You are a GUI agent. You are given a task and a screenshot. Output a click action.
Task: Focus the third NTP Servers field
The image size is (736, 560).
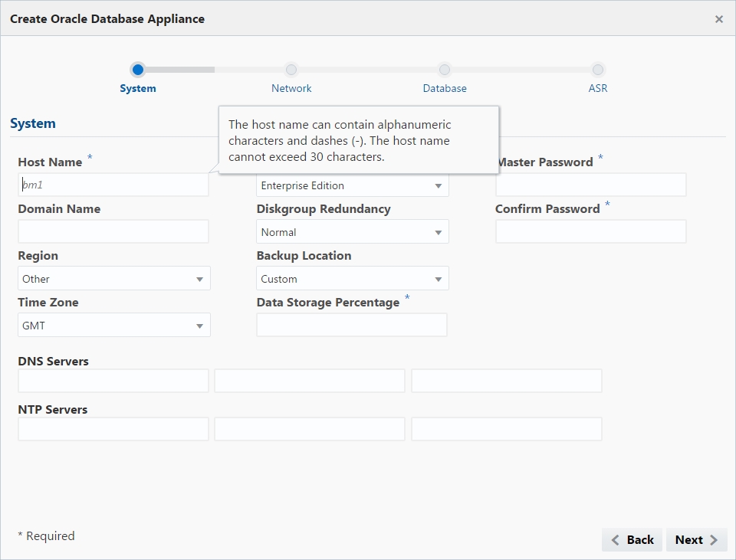coord(507,429)
